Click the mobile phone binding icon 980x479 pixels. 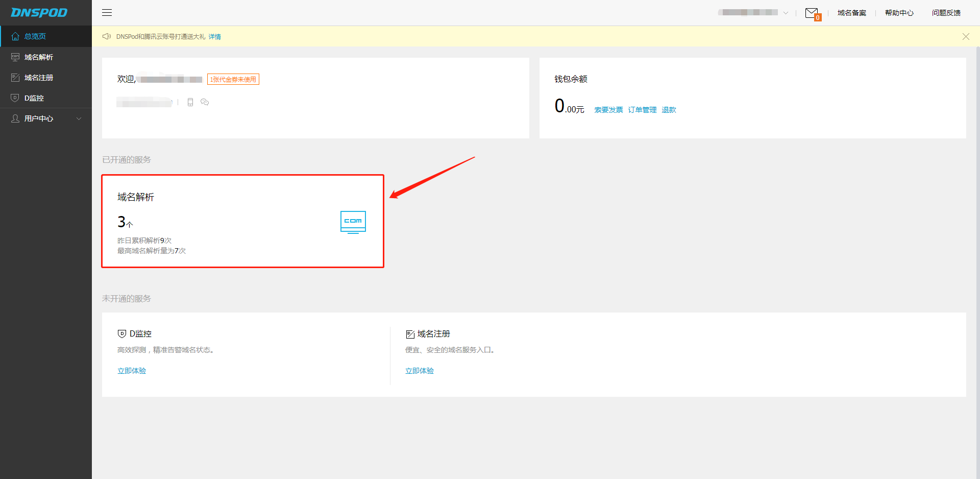click(x=190, y=102)
